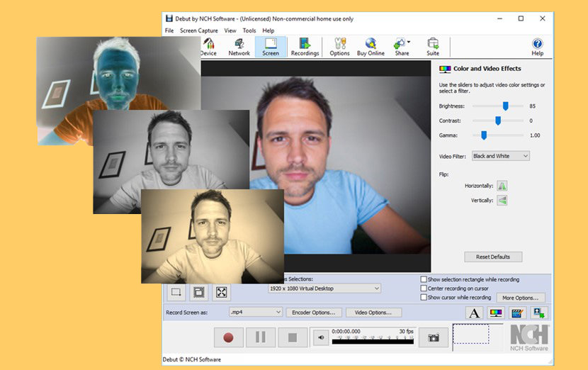Open the webcam overlay tool
The width and height of the screenshot is (588, 370).
coord(539,313)
